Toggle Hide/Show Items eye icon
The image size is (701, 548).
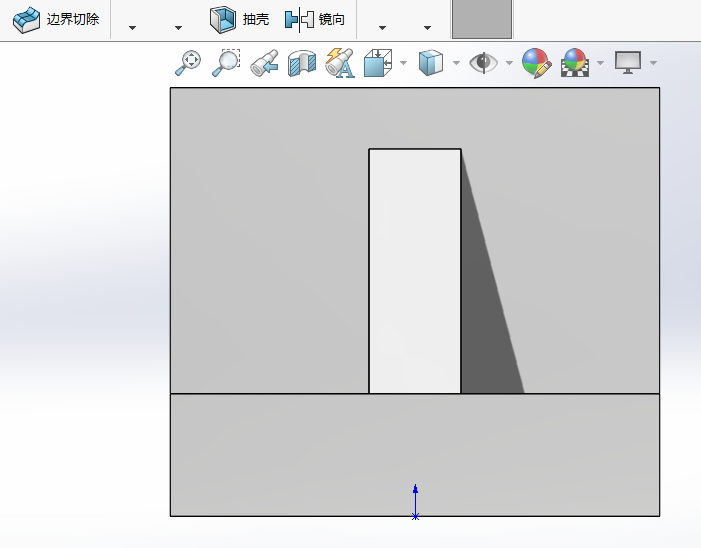coord(484,63)
